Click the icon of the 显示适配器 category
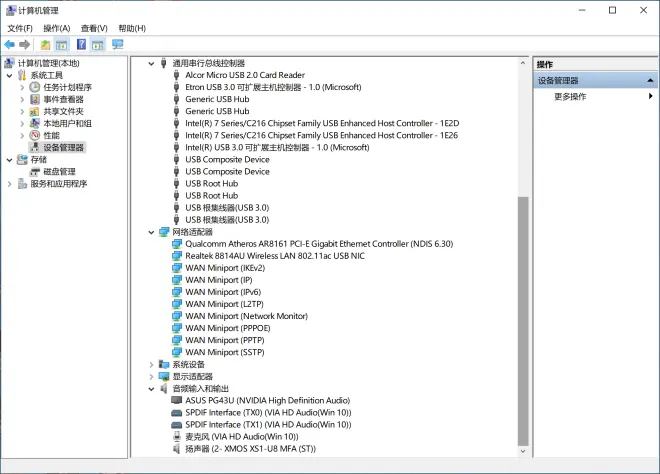 coord(164,376)
